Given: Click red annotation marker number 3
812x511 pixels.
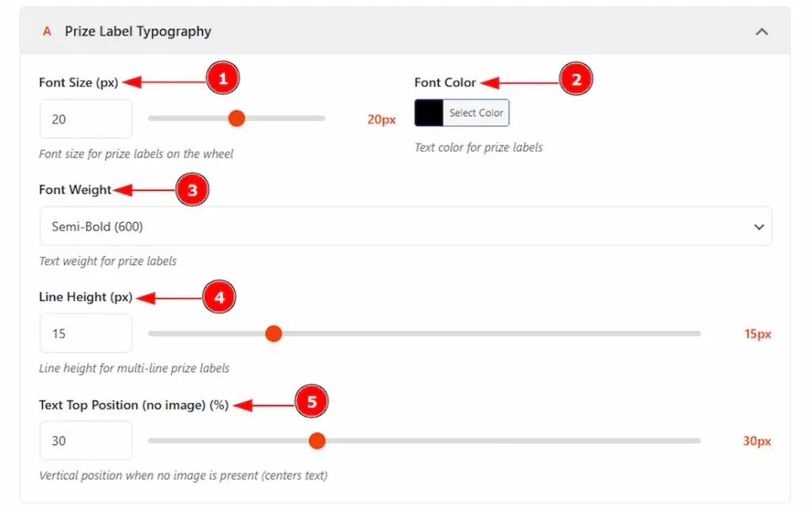Looking at the screenshot, I should (x=192, y=190).
